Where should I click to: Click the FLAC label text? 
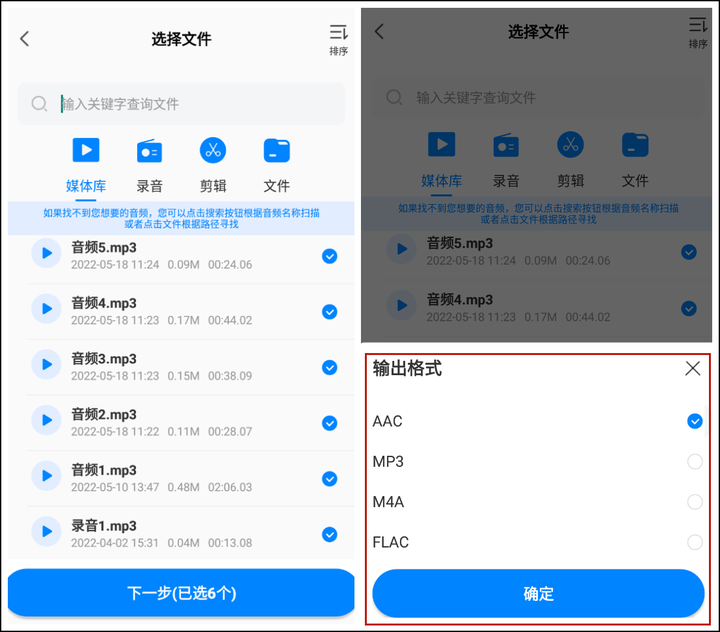(391, 542)
